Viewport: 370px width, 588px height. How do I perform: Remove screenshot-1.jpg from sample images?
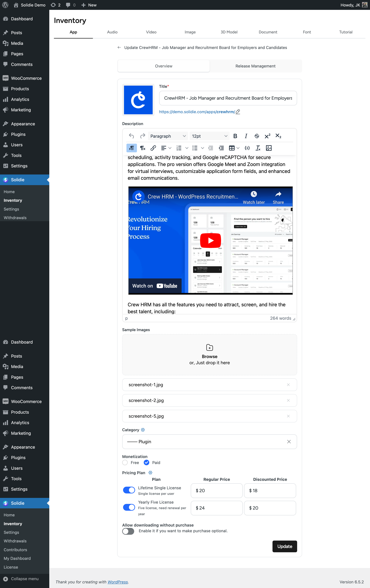[288, 385]
